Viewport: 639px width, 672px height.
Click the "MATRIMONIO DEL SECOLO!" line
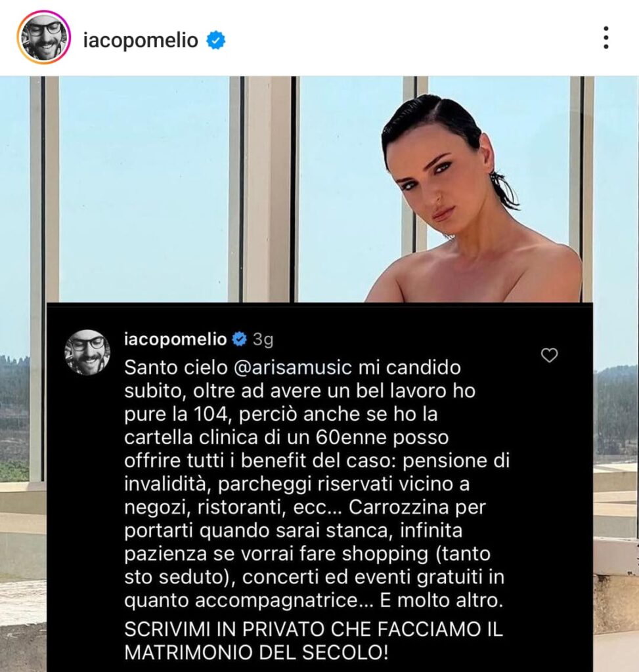pyautogui.click(x=256, y=653)
